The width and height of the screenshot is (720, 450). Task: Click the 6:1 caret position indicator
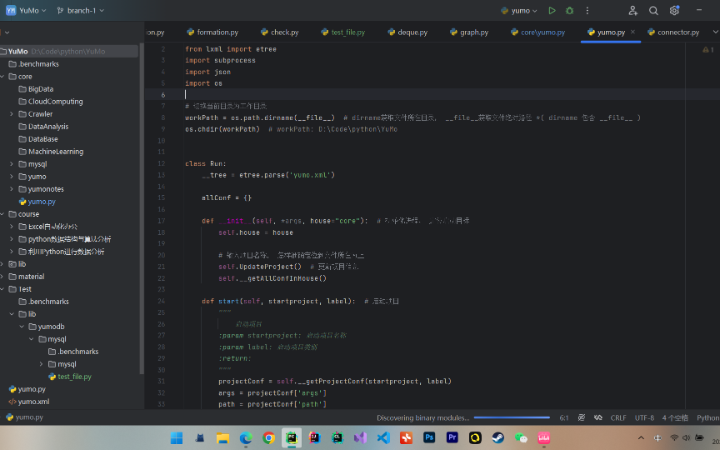click(x=564, y=418)
